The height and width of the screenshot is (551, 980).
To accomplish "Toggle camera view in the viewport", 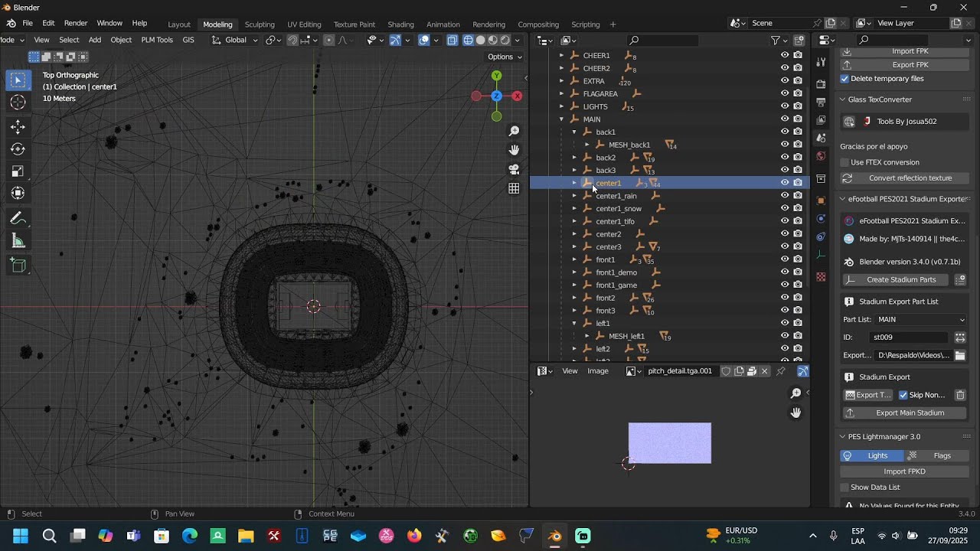I will point(514,169).
